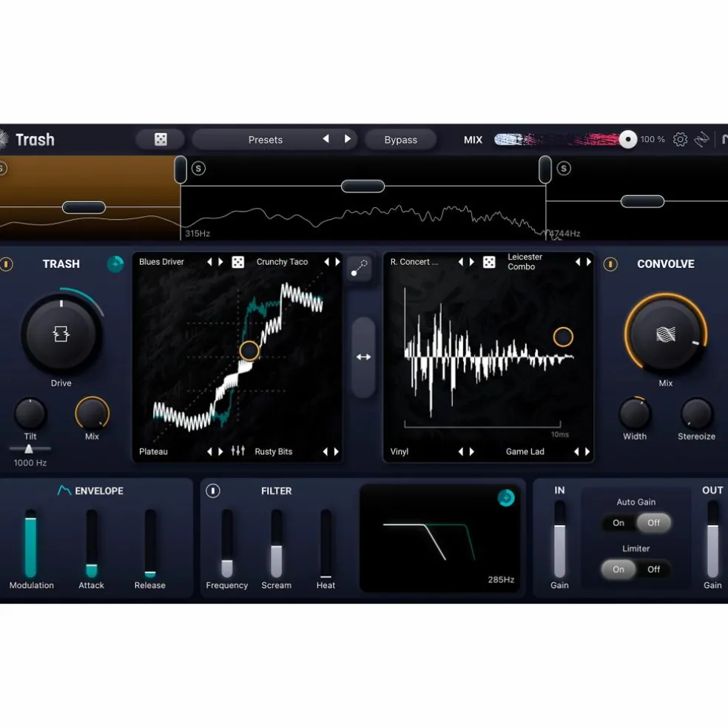Click the Bypass button
728x728 pixels.
point(400,139)
